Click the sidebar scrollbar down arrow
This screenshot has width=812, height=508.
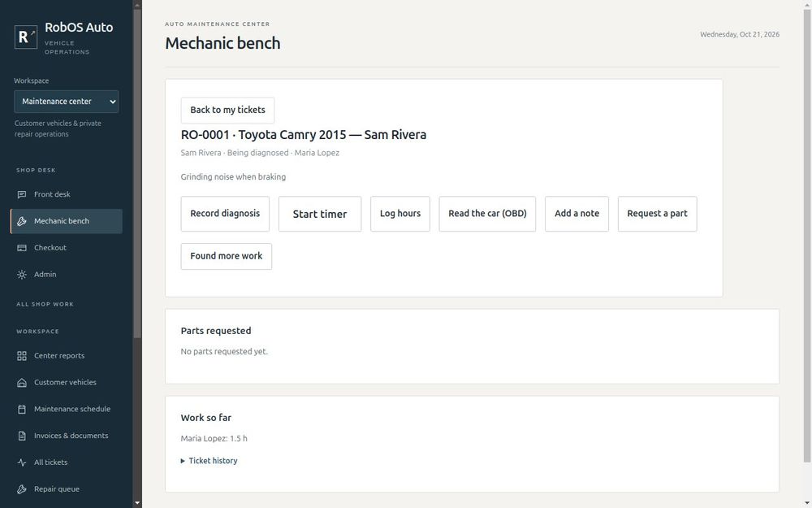(x=137, y=503)
